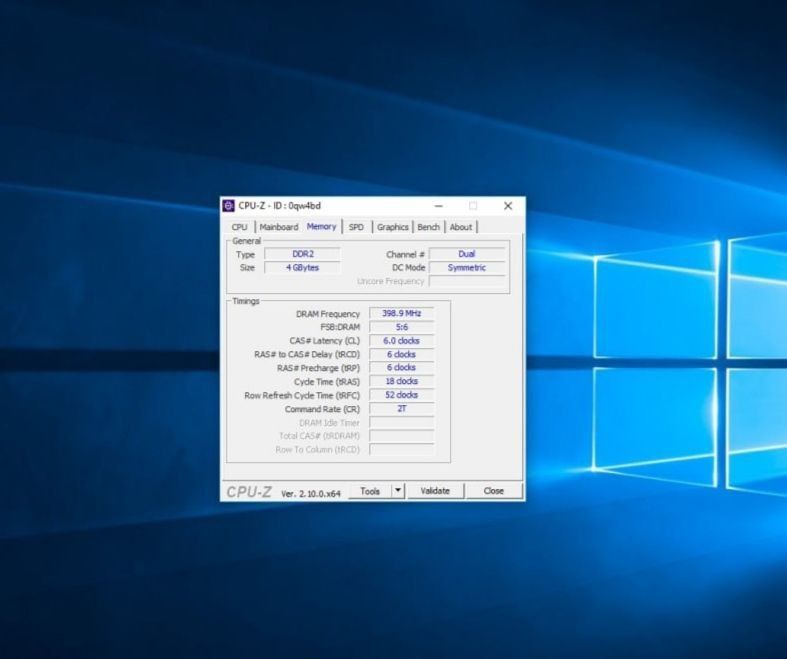Click the Row Refresh Cycle Time label
The image size is (787, 659).
[x=302, y=396]
